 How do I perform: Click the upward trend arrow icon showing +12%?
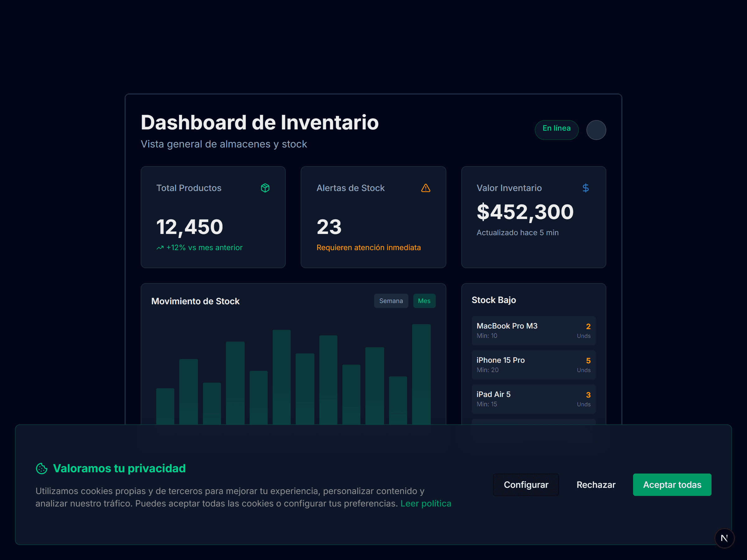point(159,247)
